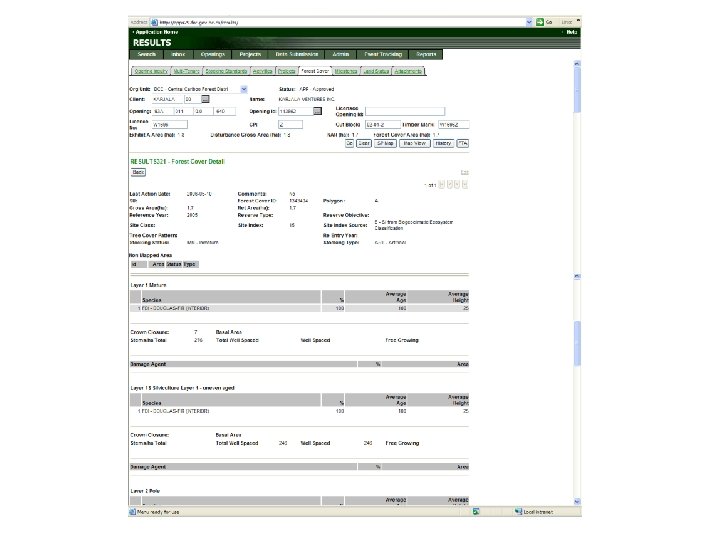Click the status bar page icon
The height and width of the screenshot is (540, 720).
point(133,512)
